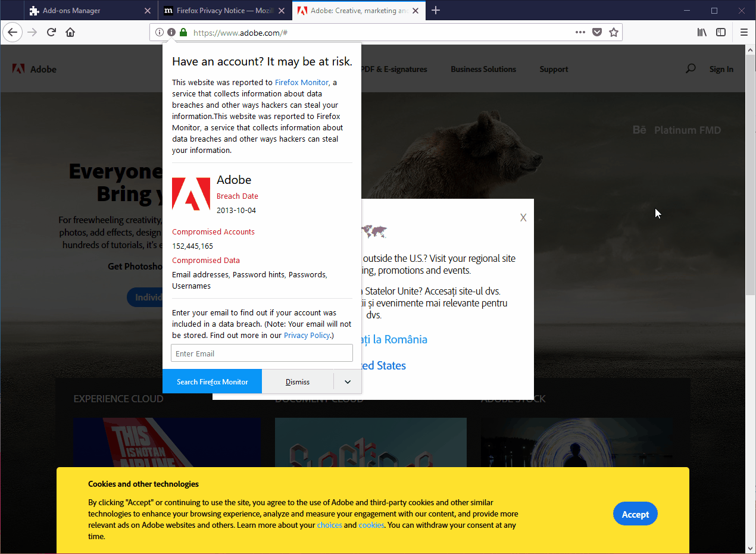Click breach date 2013-10-04 text
The image size is (756, 554).
coord(236,210)
